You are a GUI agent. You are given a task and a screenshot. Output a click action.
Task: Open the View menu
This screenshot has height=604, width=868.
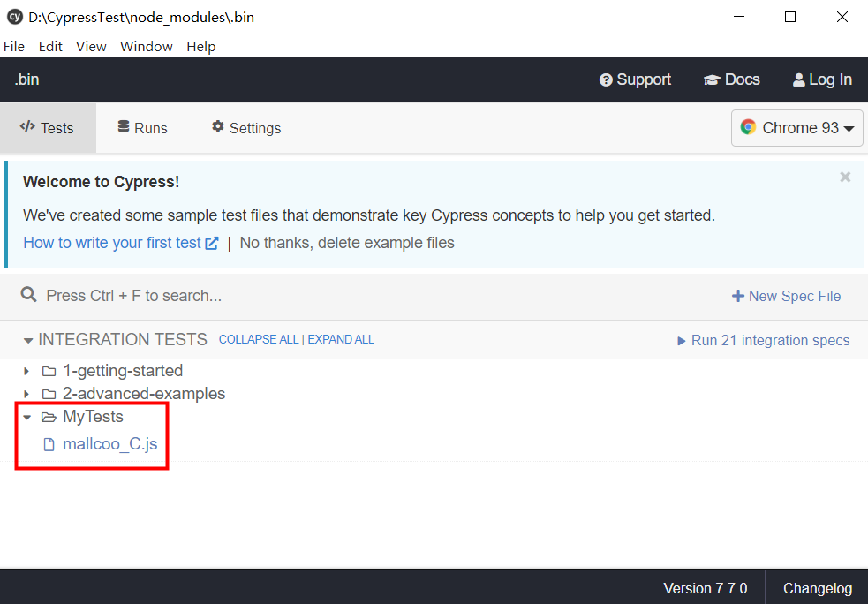point(91,47)
